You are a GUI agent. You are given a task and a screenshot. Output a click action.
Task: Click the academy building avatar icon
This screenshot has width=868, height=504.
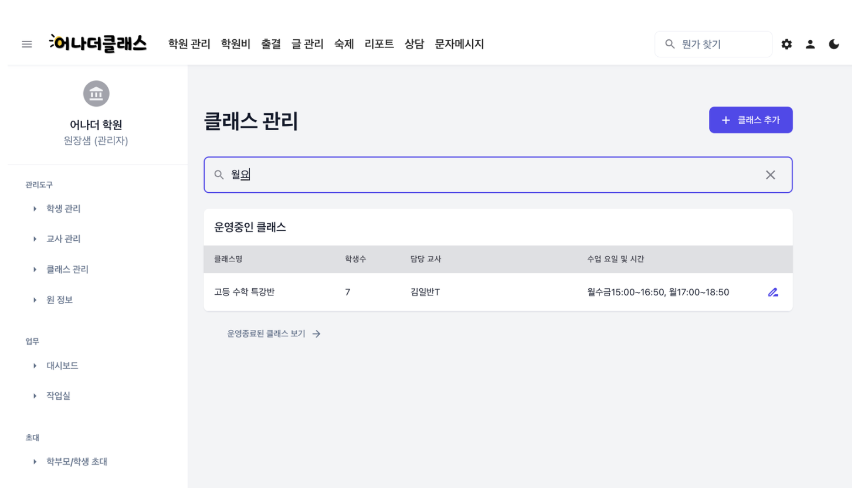point(96,94)
